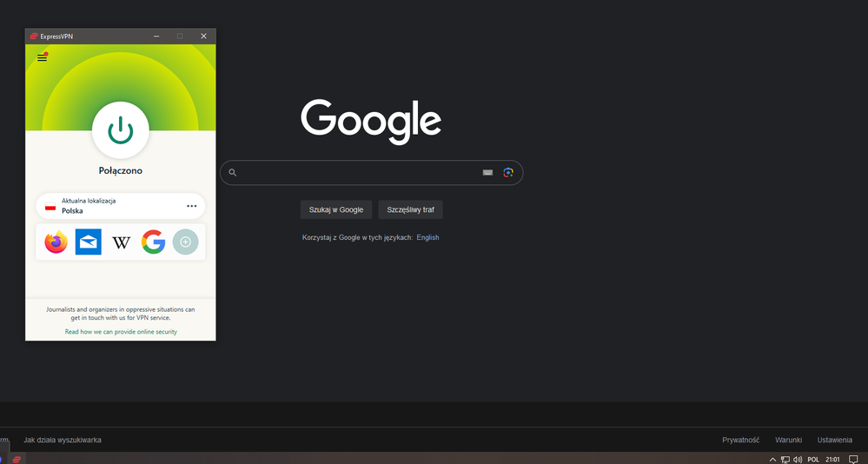
Task: Expand hidden system tray icons chevron
Action: (x=772, y=459)
